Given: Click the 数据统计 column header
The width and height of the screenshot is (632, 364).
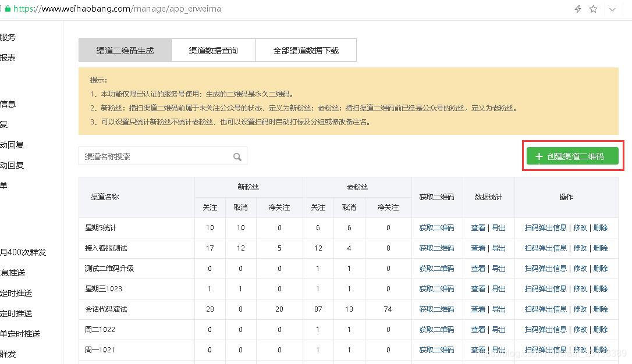Looking at the screenshot, I should click(488, 197).
